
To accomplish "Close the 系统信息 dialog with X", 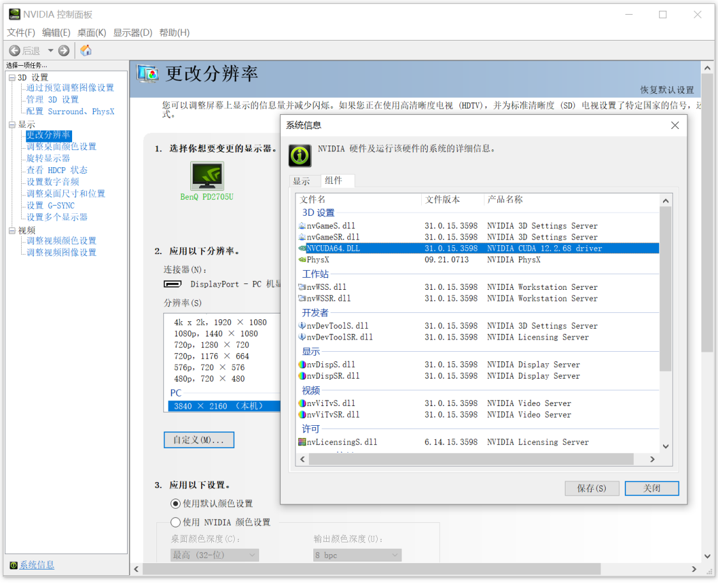I will 675,126.
